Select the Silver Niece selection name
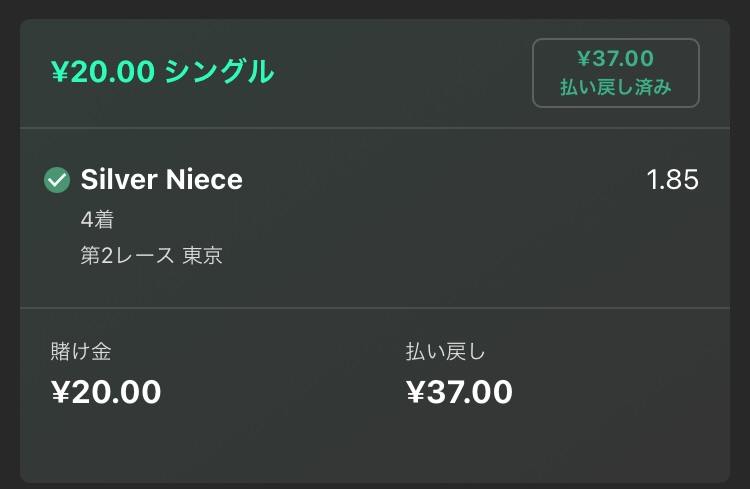 pyautogui.click(x=162, y=179)
